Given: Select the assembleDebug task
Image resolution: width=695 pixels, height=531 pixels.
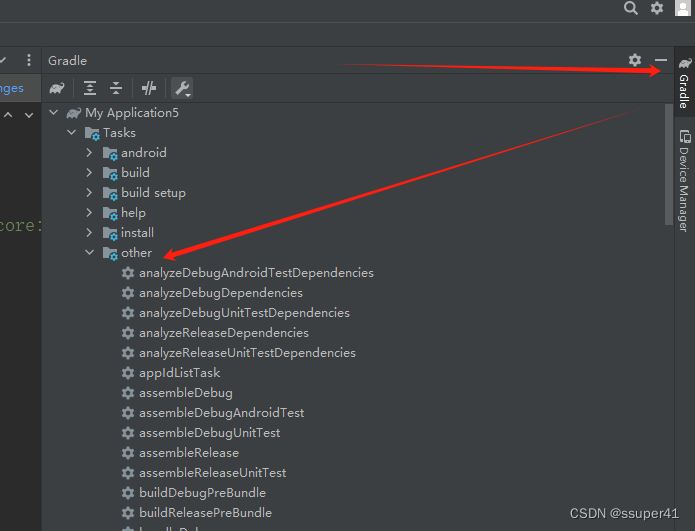Looking at the screenshot, I should (186, 393).
